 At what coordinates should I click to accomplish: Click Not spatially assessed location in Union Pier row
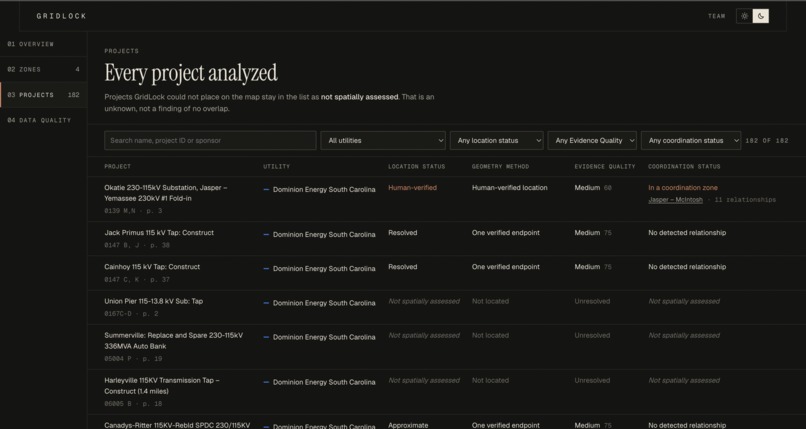click(424, 301)
